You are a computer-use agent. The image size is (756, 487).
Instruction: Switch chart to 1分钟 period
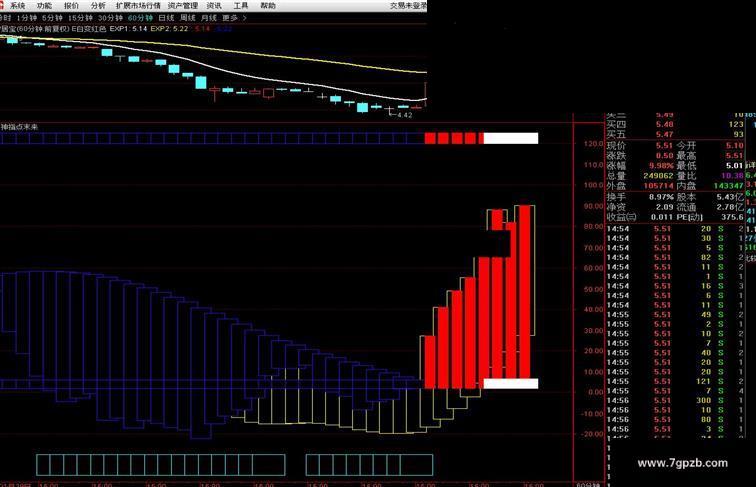[x=27, y=18]
